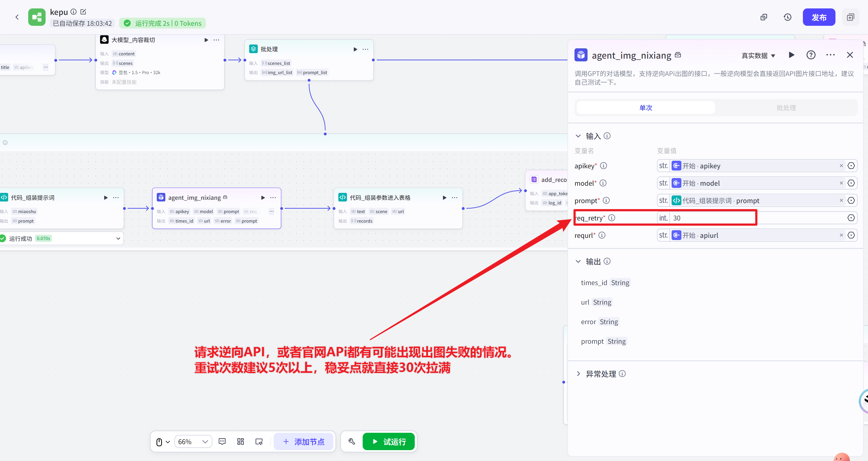This screenshot has width=868, height=461.
Task: Click 运行完成 2s status badge
Action: click(x=162, y=23)
